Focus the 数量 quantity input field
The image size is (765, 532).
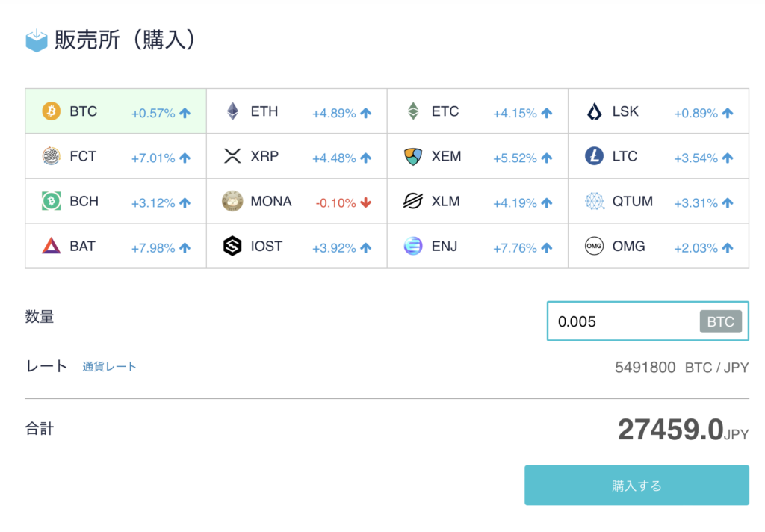click(x=648, y=321)
